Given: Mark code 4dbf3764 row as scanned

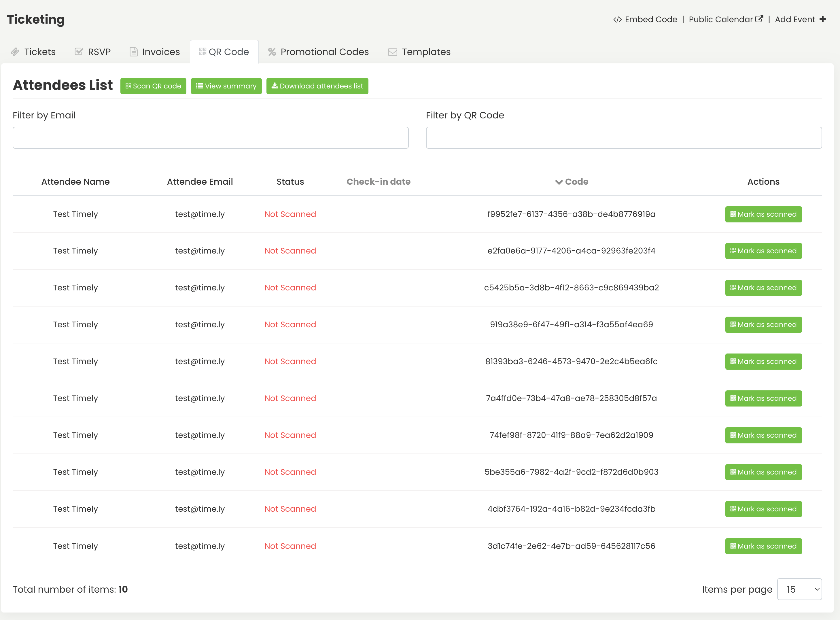Looking at the screenshot, I should pyautogui.click(x=763, y=509).
